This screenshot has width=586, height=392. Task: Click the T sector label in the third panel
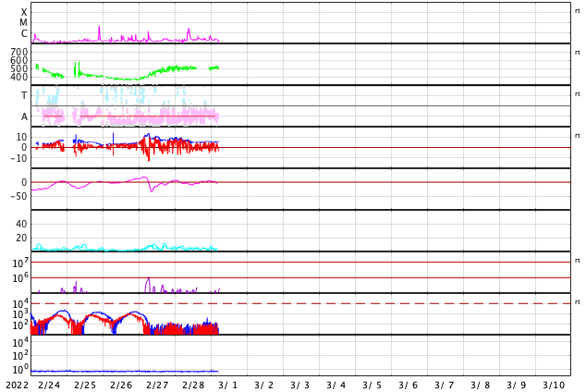click(24, 95)
